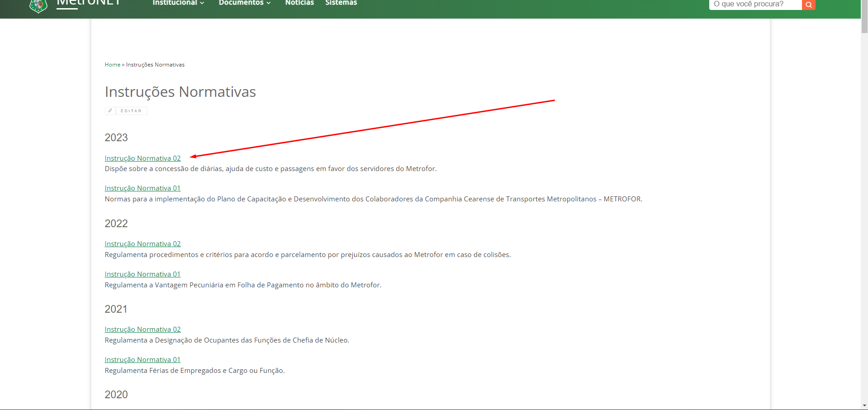Go to Home breadcrumb link

point(113,65)
